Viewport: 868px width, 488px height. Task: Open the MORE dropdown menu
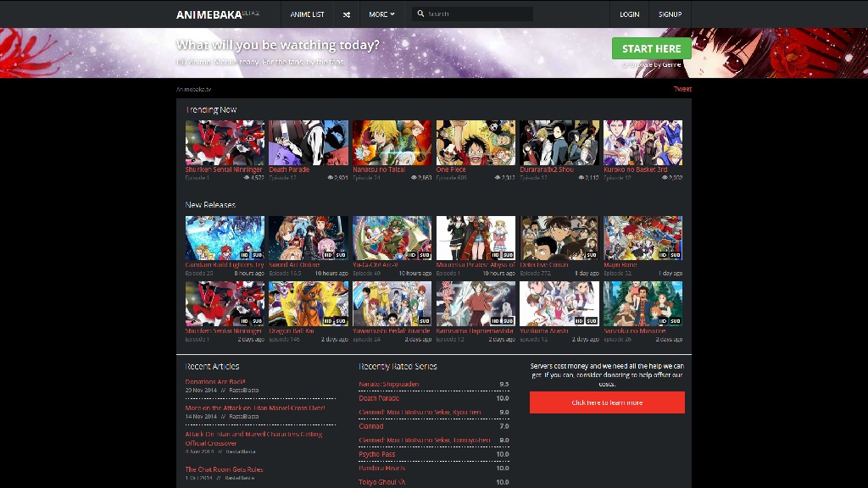pos(381,14)
